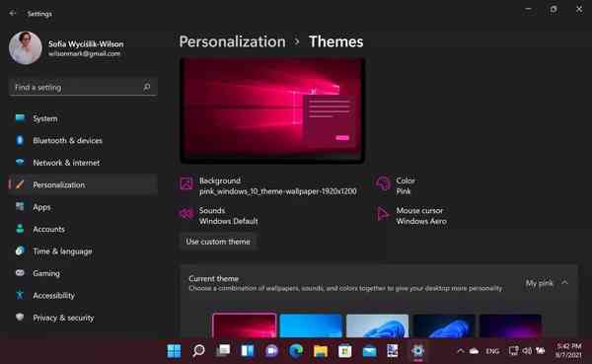592x364 pixels.
Task: Click the OneDrive cloud tray icon
Action: [474, 351]
